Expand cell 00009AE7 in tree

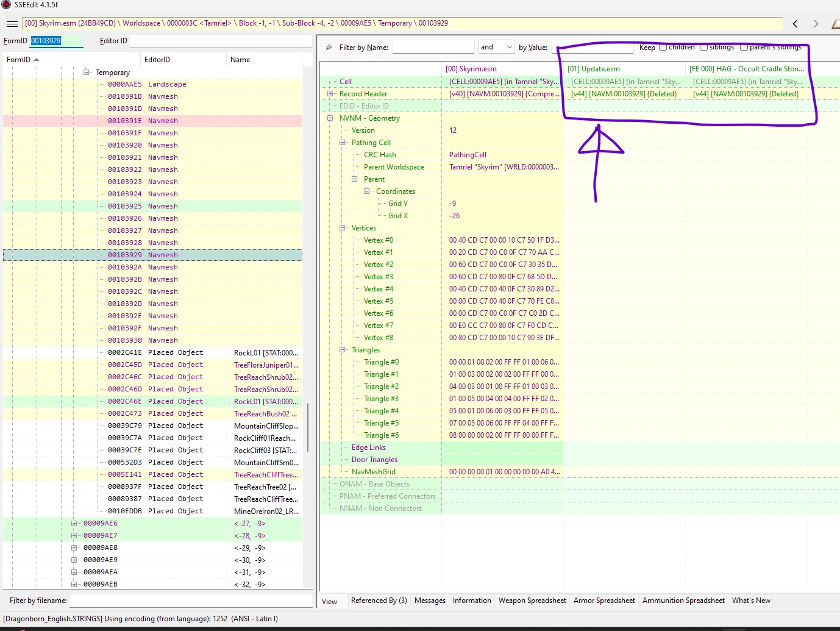click(x=74, y=535)
